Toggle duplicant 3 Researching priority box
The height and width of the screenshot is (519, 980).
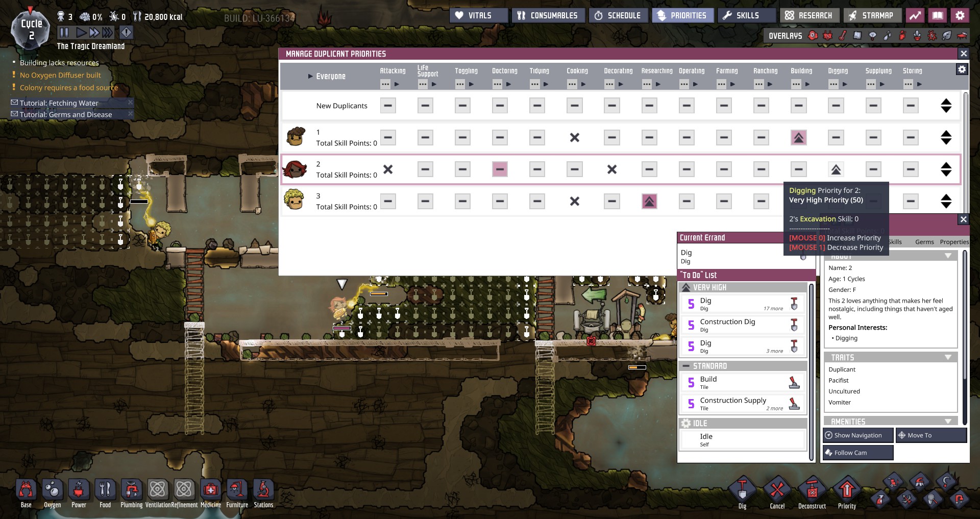click(x=649, y=202)
